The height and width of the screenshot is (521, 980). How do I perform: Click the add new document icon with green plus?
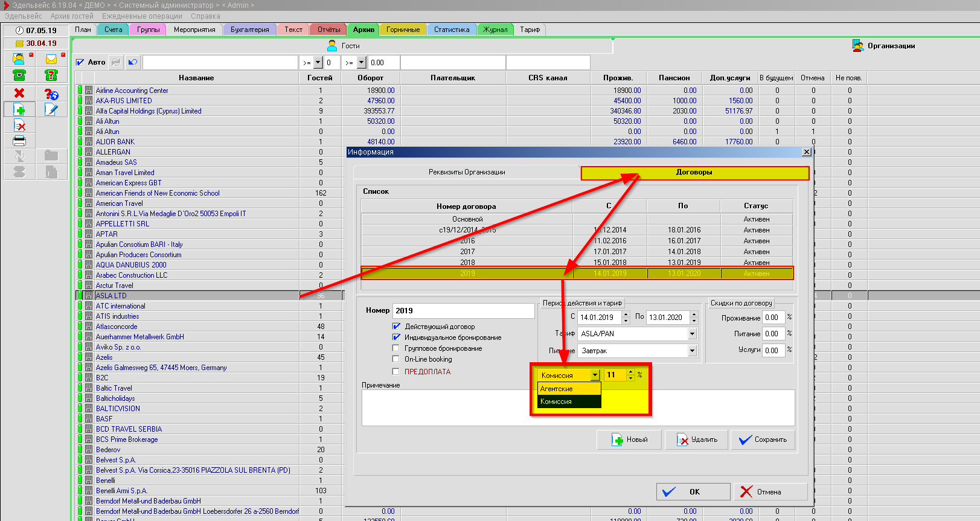tap(19, 109)
